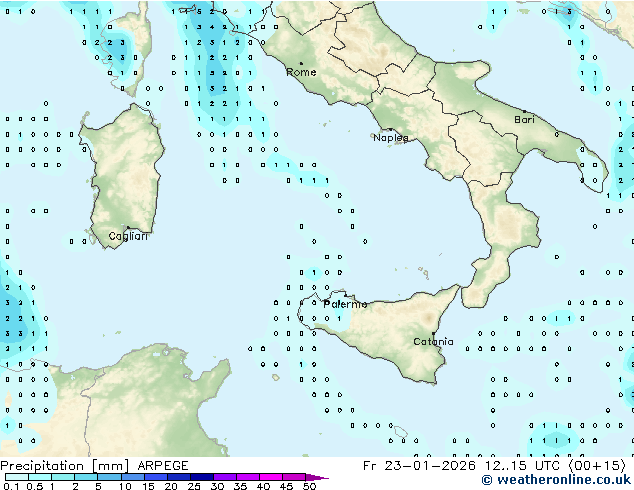Select the 1–2 mm legend swatch

coord(63,477)
